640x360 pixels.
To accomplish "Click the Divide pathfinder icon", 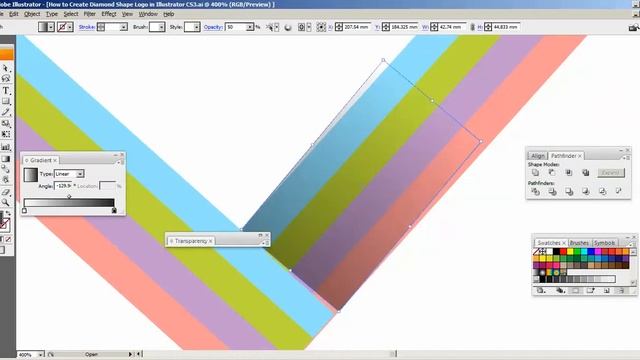I will [535, 191].
